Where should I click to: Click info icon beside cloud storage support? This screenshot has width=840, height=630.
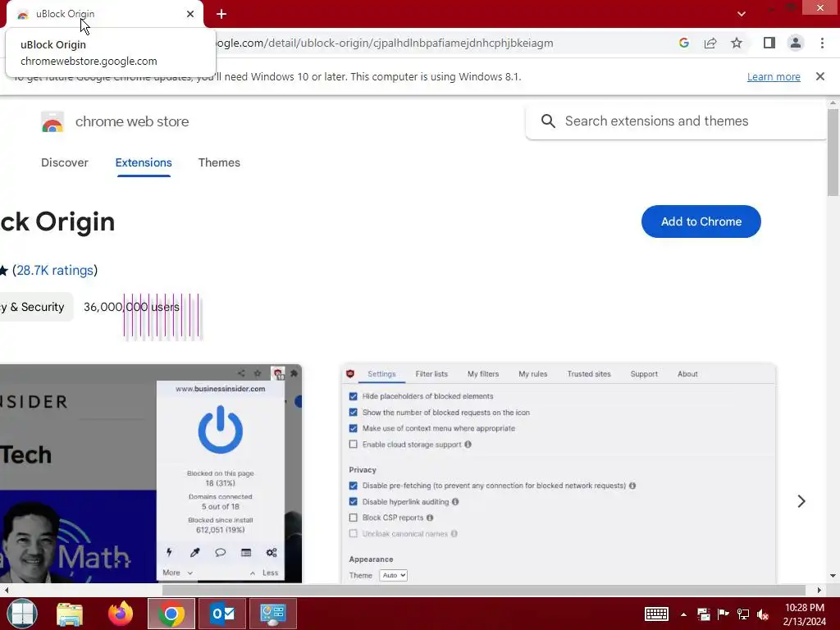click(x=468, y=444)
